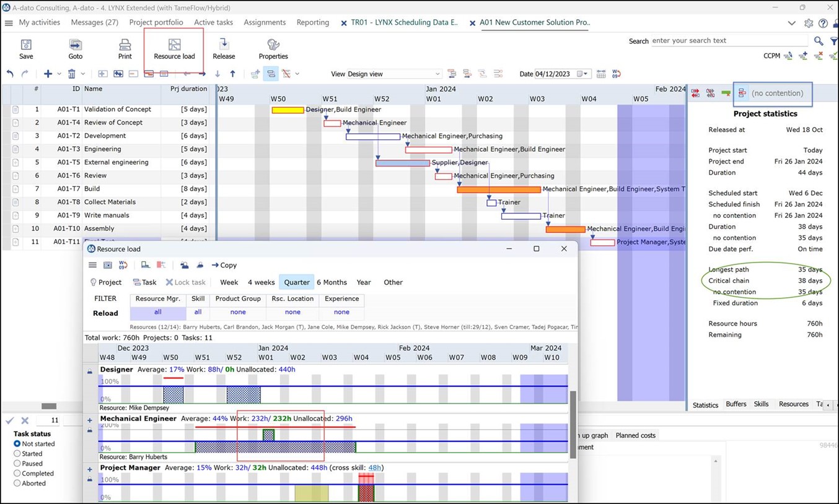Toggle the highlighted link-tasks toolbar icon
This screenshot has width=839, height=504.
[271, 74]
